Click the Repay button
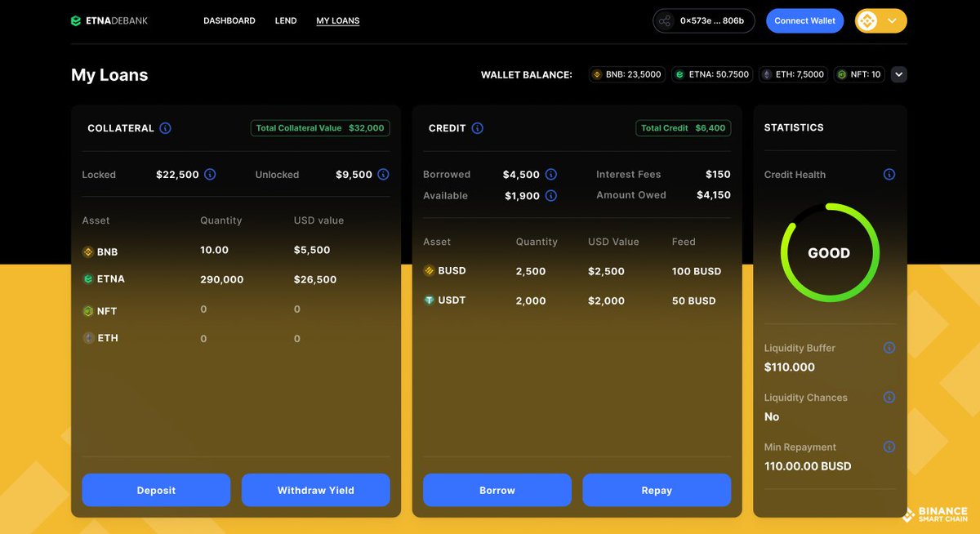The width and height of the screenshot is (980, 534). 657,490
